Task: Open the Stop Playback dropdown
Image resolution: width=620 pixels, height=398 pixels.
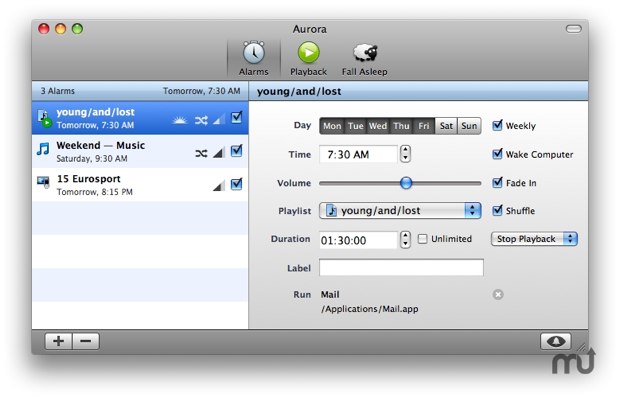Action: pyautogui.click(x=534, y=239)
